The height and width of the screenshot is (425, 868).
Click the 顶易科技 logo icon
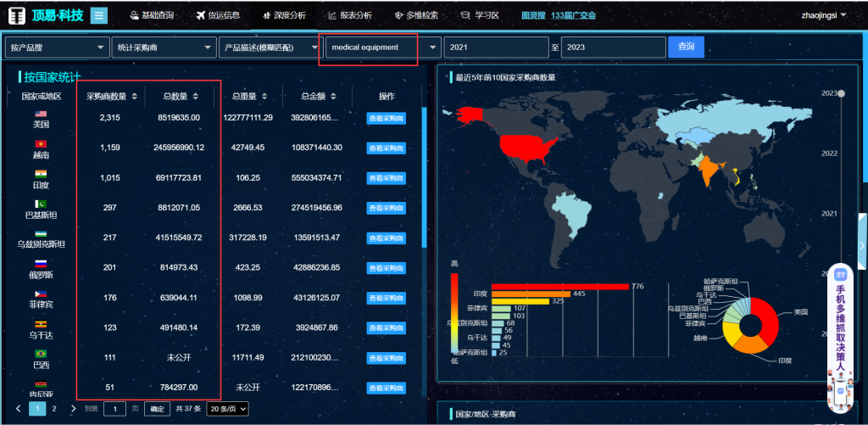pyautogui.click(x=17, y=16)
